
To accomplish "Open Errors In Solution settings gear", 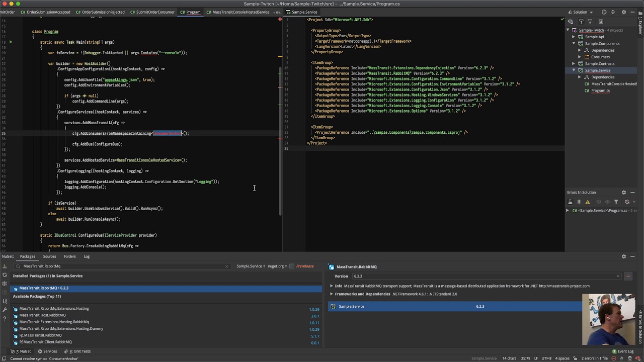I will click(x=624, y=193).
